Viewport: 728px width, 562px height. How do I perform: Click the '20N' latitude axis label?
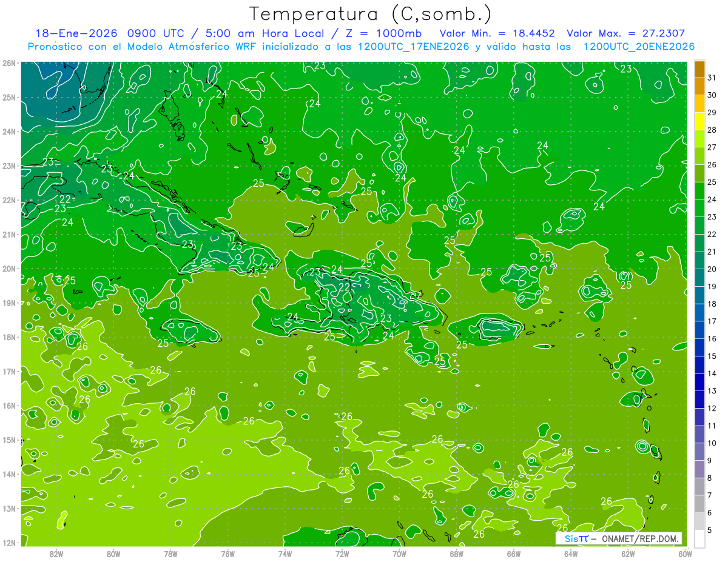(x=9, y=269)
